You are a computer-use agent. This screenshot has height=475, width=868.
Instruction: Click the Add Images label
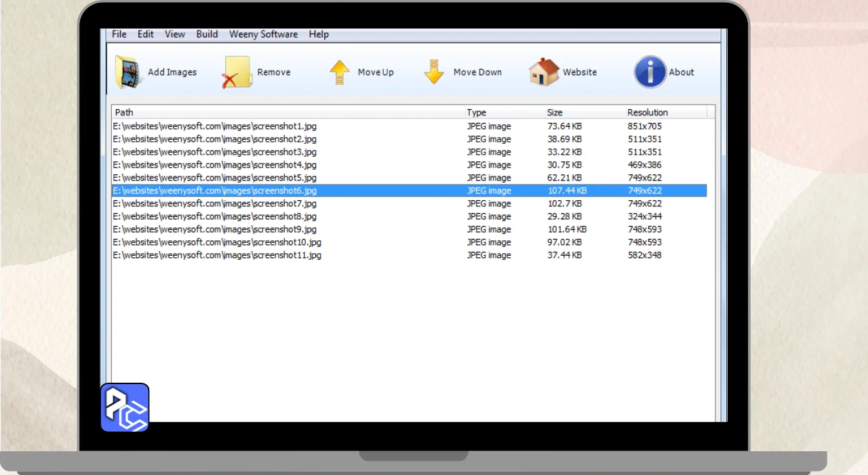point(172,72)
